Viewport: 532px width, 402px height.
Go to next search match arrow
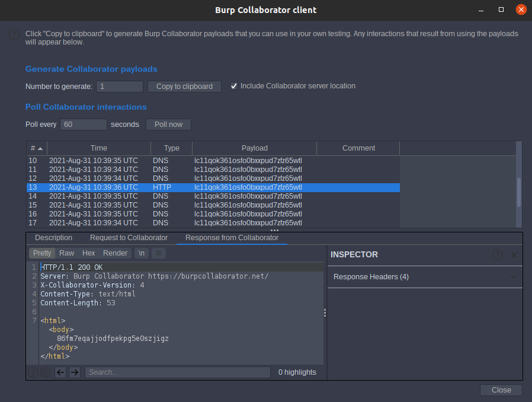pyautogui.click(x=75, y=372)
